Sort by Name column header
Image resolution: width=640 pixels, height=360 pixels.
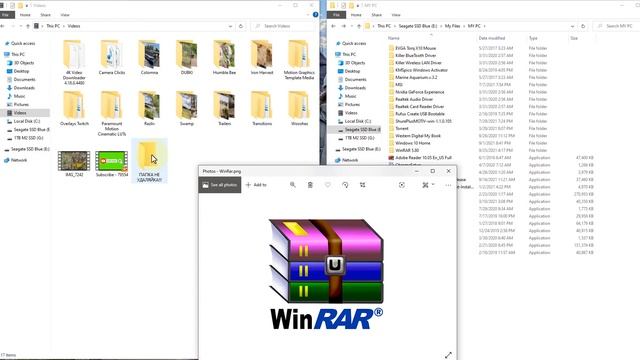pyautogui.click(x=394, y=38)
